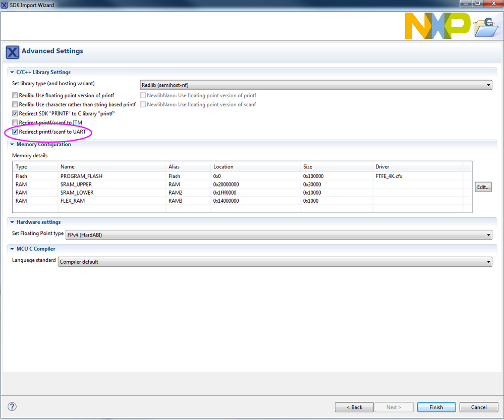
Task: Select the SRAM_LOWER memory row
Action: pyautogui.click(x=242, y=193)
